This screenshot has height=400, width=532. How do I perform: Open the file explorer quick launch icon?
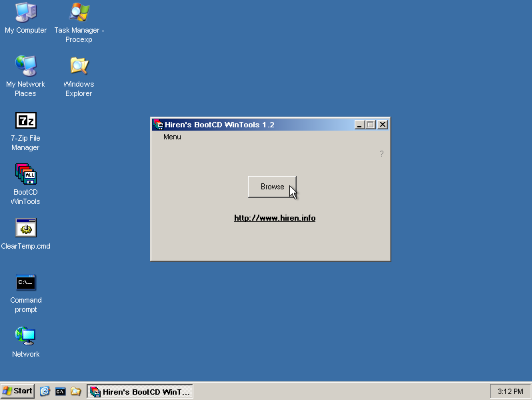point(75,391)
